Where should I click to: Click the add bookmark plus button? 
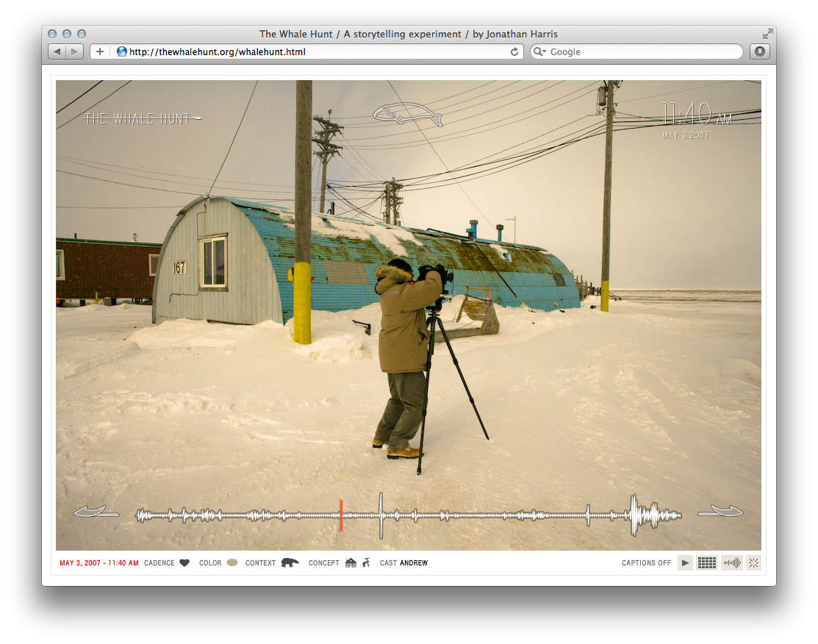pos(100,51)
